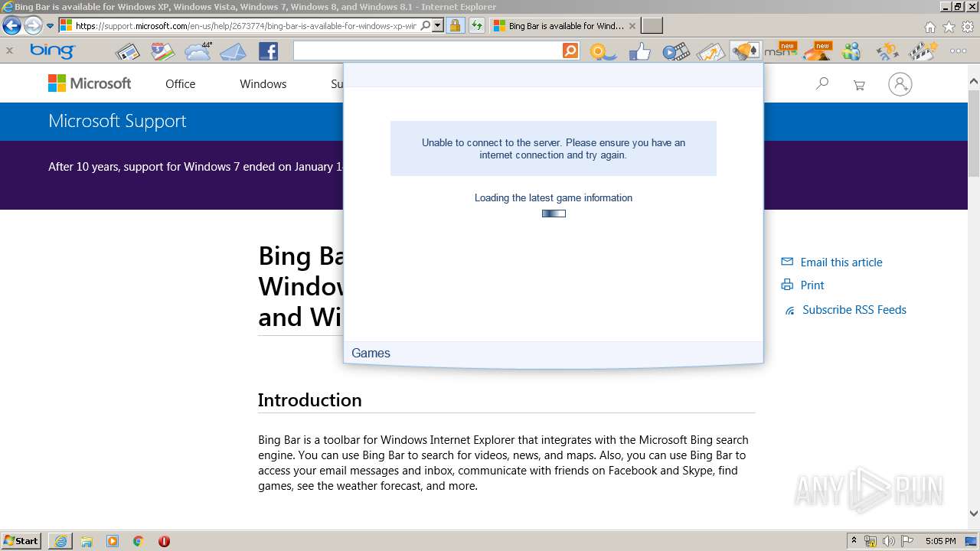Open the Bing Rewards medal icon
This screenshot has width=980, height=551.
pos(603,52)
